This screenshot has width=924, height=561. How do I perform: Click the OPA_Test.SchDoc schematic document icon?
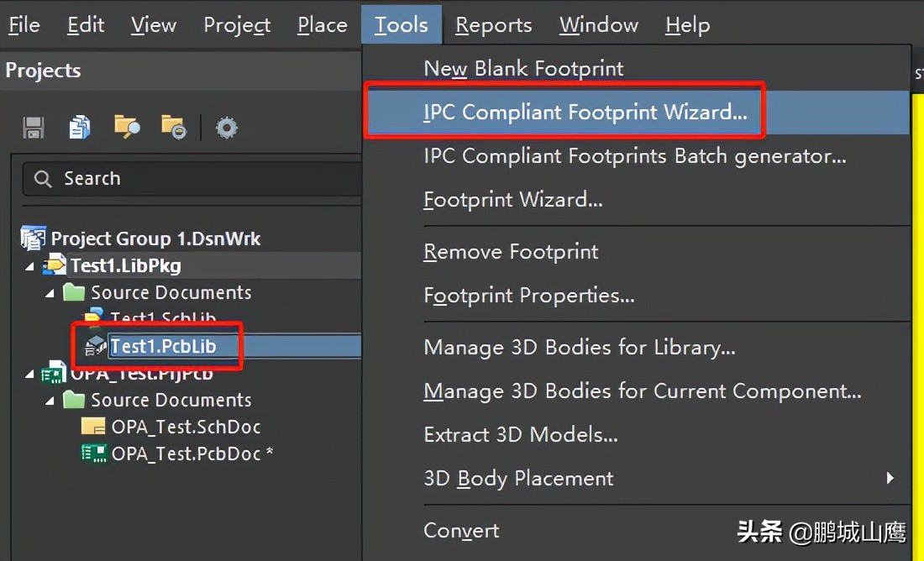click(x=94, y=427)
